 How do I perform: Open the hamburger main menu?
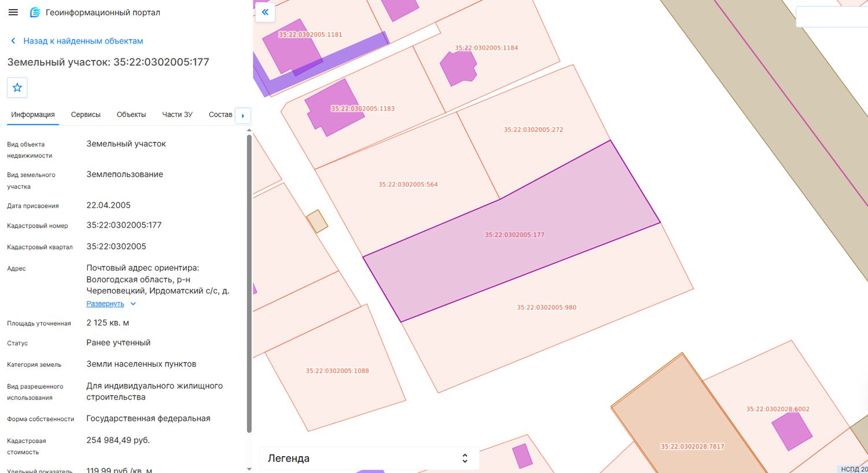point(13,12)
